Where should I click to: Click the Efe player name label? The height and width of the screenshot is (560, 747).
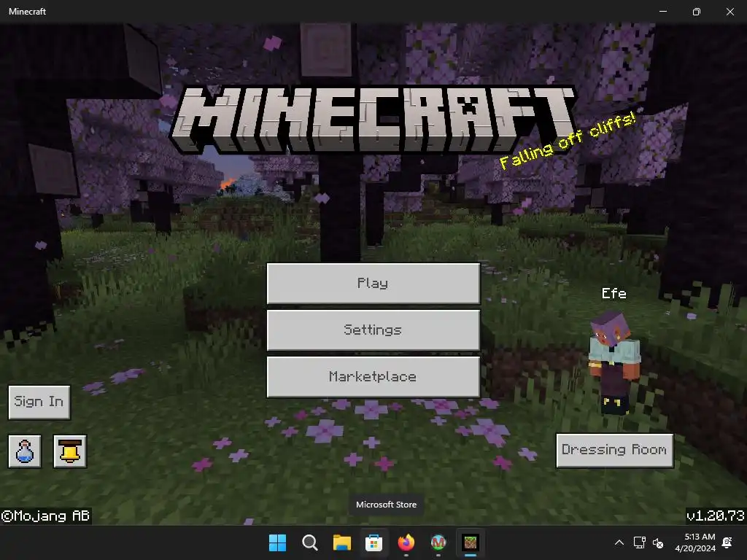[x=614, y=293]
